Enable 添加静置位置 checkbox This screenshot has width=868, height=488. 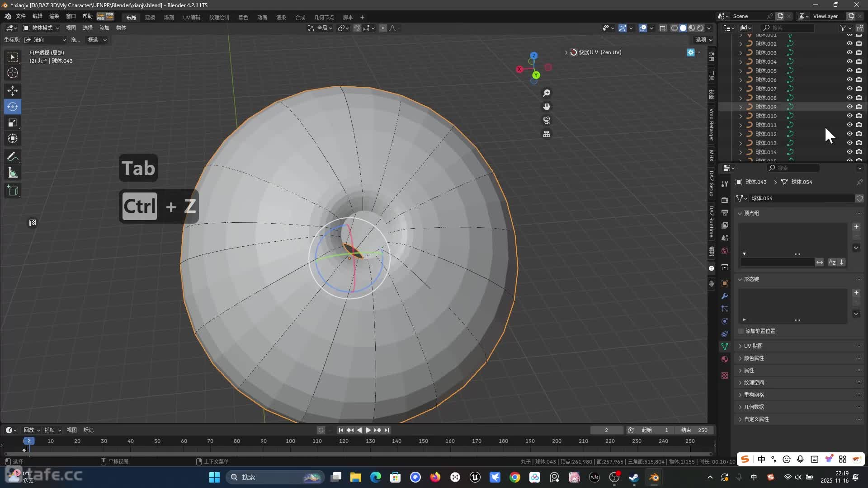741,331
